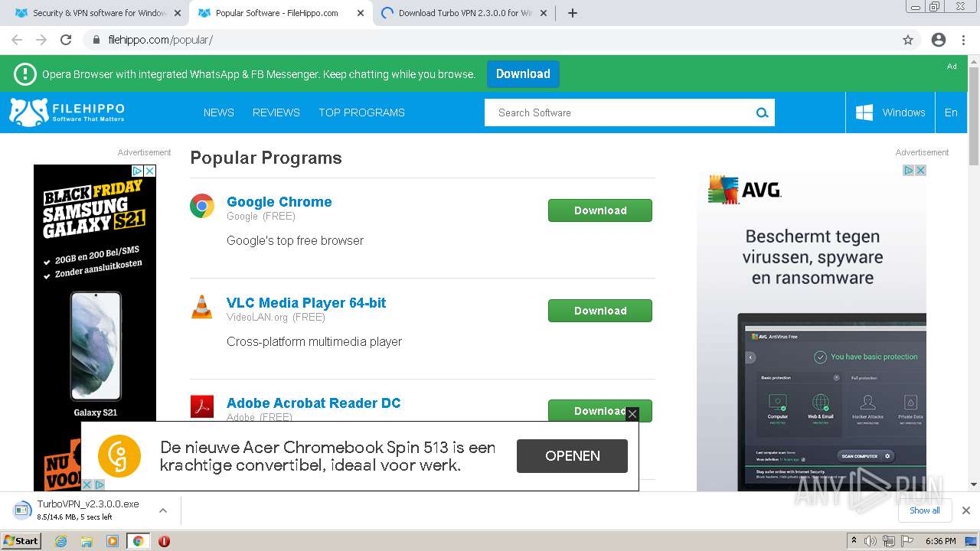
Task: Open Internet Explorer from taskbar
Action: (61, 541)
